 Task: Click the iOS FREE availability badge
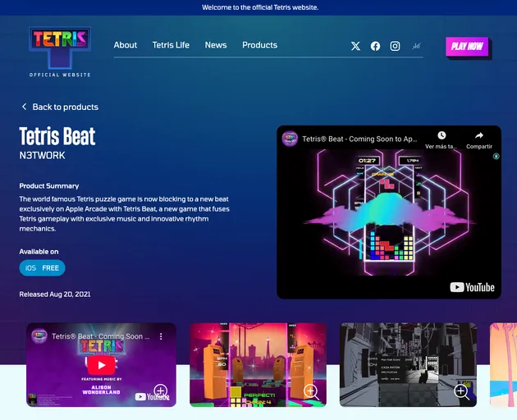pos(42,268)
